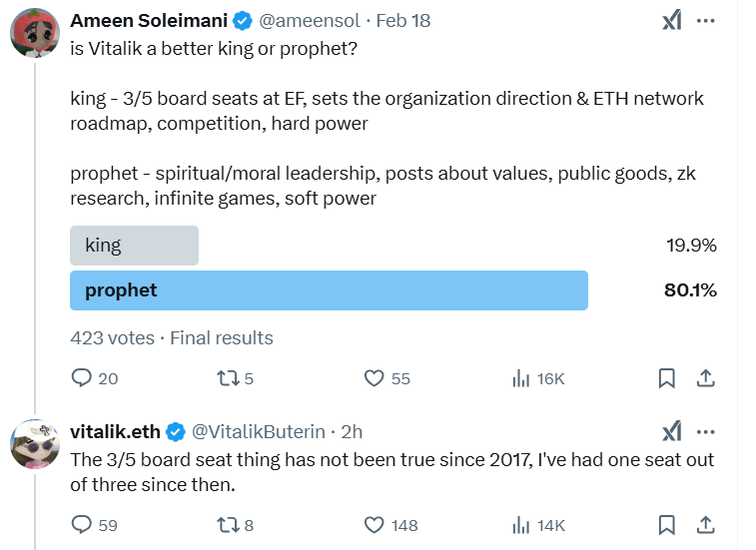Open Grok icon on Ameen Soleimani's tweet
756x550 pixels.
click(672, 21)
